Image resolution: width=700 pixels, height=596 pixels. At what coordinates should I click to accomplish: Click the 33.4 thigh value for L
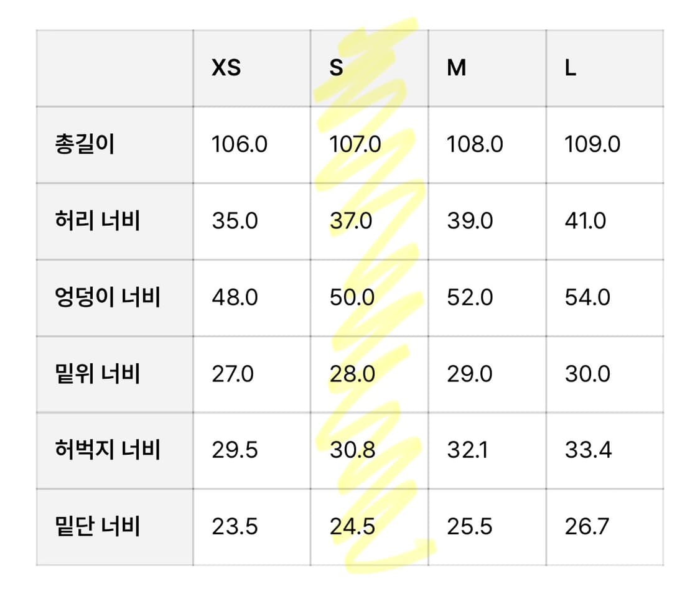point(588,450)
